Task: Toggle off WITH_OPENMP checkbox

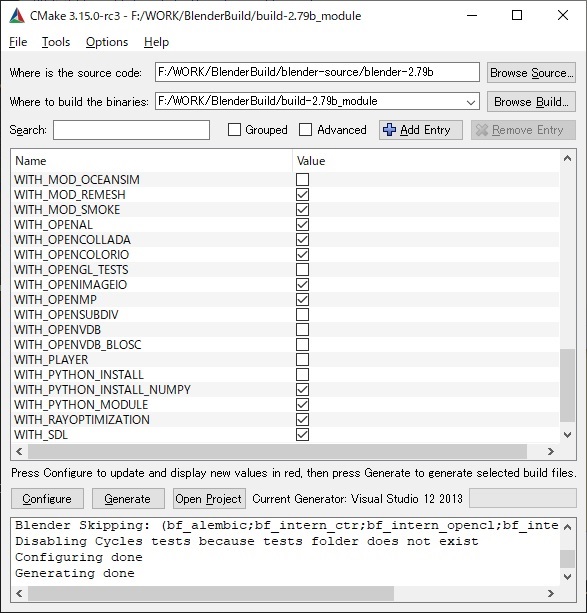Action: [x=302, y=299]
